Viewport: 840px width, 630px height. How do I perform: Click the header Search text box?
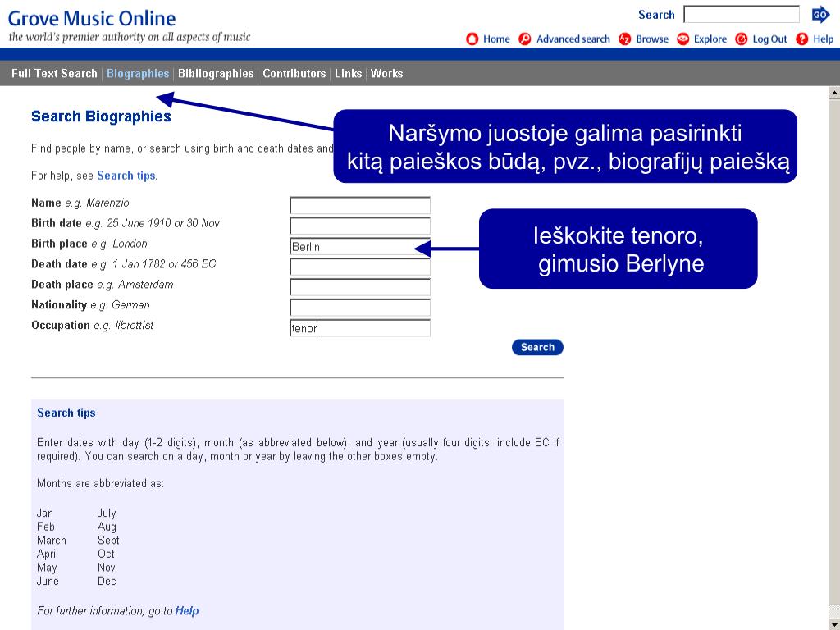point(742,15)
